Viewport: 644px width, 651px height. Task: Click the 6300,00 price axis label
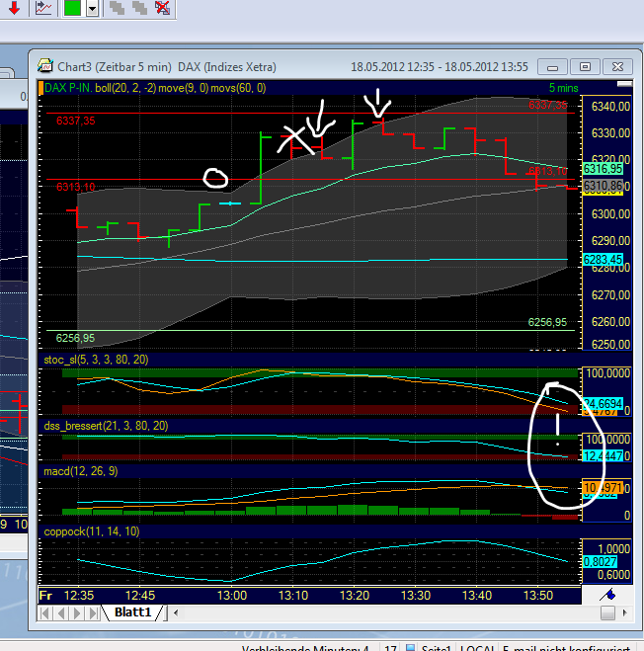[610, 214]
